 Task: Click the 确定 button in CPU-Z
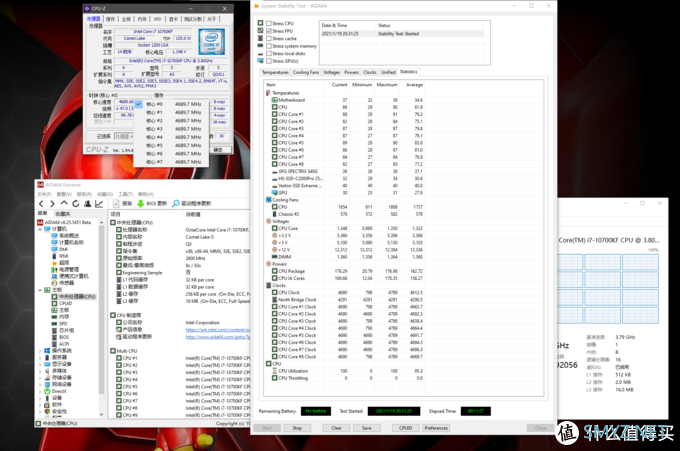tap(218, 150)
